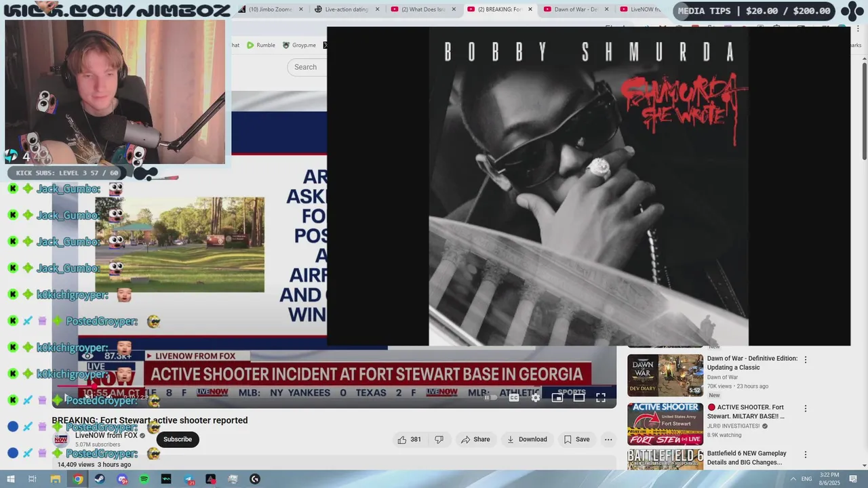Image resolution: width=868 pixels, height=488 pixels.
Task: Open Telegram from the taskbar
Action: (189, 479)
